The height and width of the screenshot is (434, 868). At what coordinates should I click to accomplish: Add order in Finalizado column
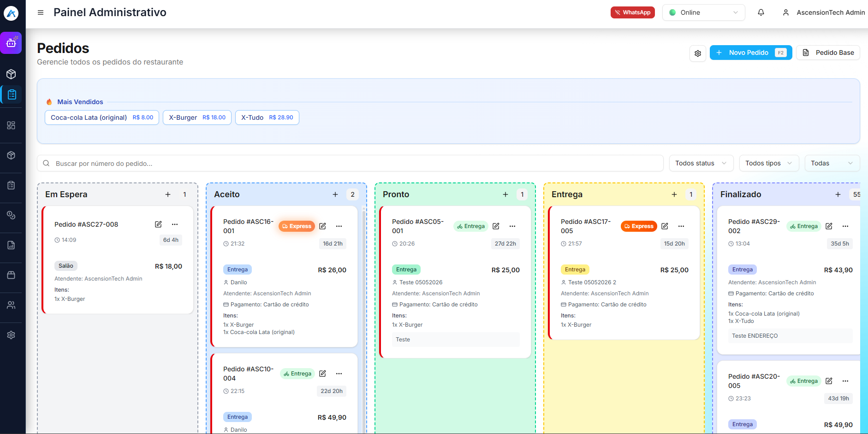click(838, 194)
